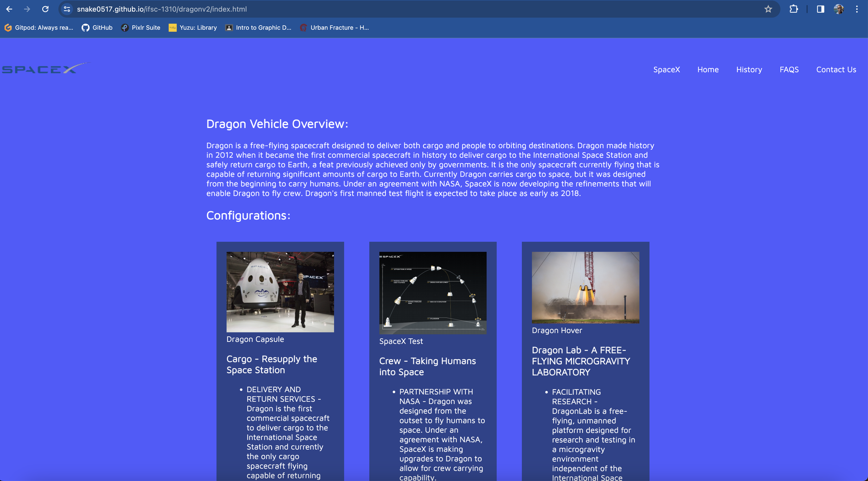Viewport: 868px width, 481px height.
Task: Open the browser Extensions puzzle icon
Action: pyautogui.click(x=793, y=9)
